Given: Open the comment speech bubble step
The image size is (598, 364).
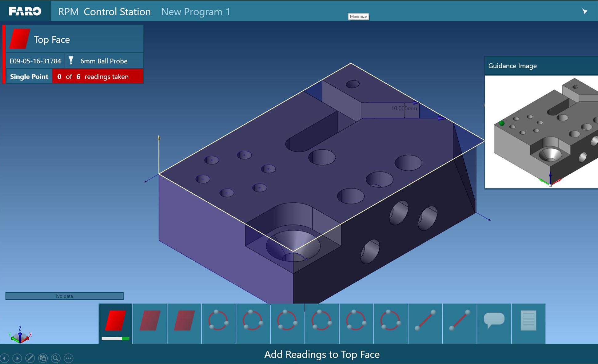Looking at the screenshot, I should 494,323.
